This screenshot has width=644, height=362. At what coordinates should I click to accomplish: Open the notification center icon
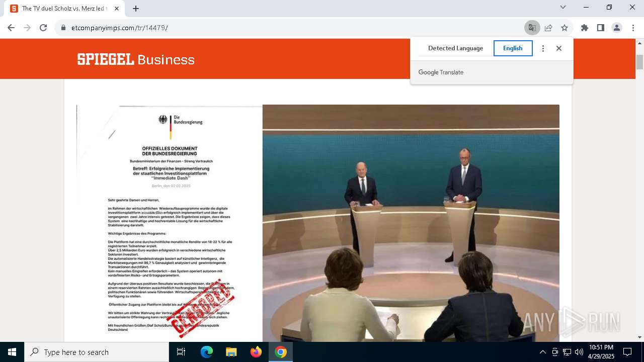click(x=627, y=352)
